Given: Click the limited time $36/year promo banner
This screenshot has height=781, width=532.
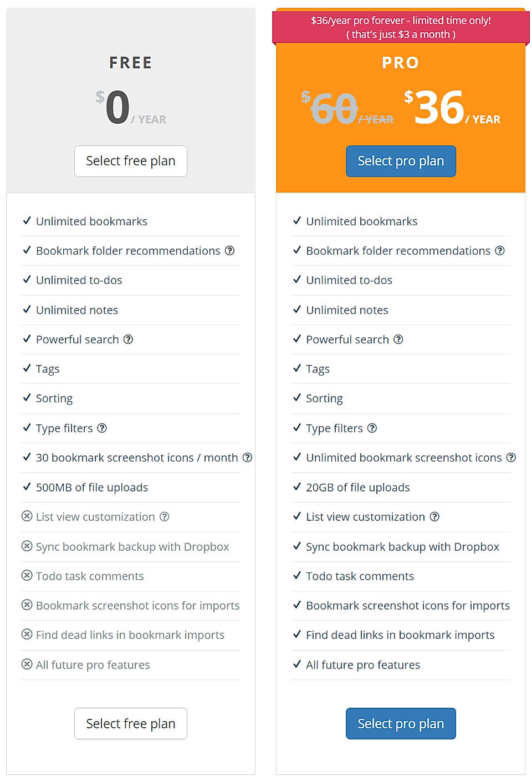Looking at the screenshot, I should coord(400,27).
